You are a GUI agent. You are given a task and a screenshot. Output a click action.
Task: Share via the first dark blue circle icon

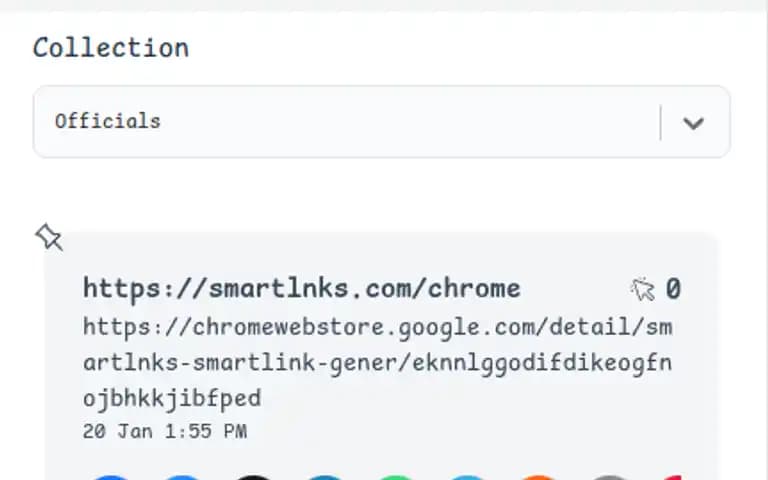pos(111,478)
